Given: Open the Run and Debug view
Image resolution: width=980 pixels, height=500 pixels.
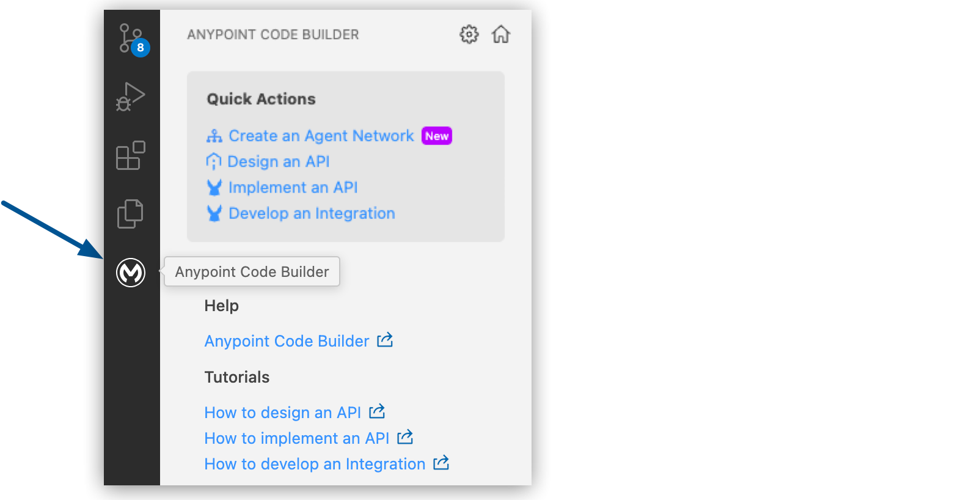Looking at the screenshot, I should 130,96.
